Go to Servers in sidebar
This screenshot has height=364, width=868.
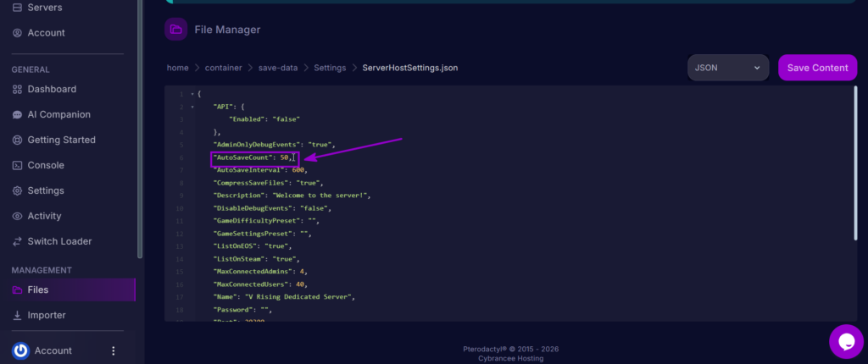[45, 8]
